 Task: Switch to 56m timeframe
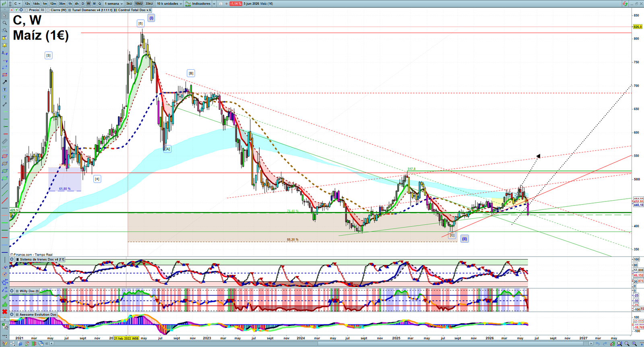pyautogui.click(x=62, y=4)
